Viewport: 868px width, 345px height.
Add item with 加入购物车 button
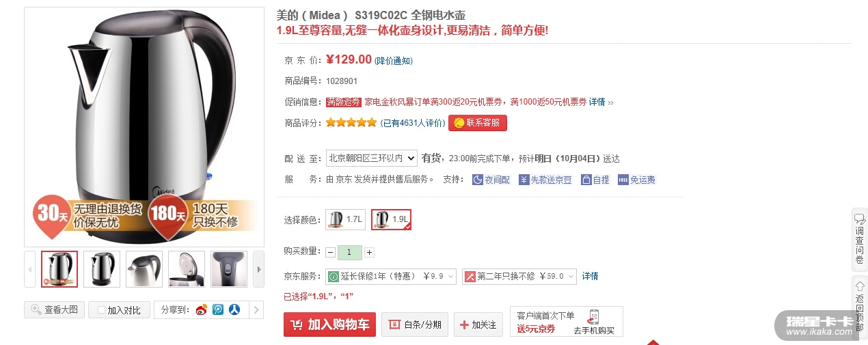[329, 325]
